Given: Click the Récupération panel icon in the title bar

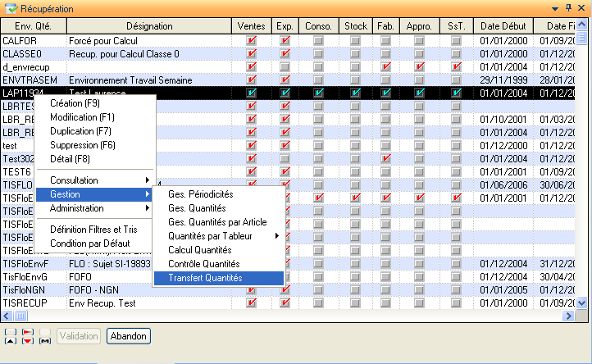Looking at the screenshot, I should [x=11, y=9].
